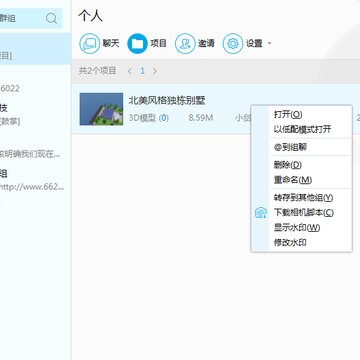
Task: Open the 设置 gear icon
Action: [x=233, y=43]
